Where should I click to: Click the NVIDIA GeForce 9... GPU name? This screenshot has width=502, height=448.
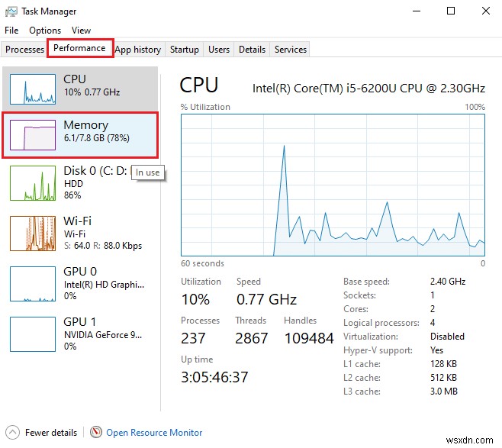pyautogui.click(x=103, y=335)
